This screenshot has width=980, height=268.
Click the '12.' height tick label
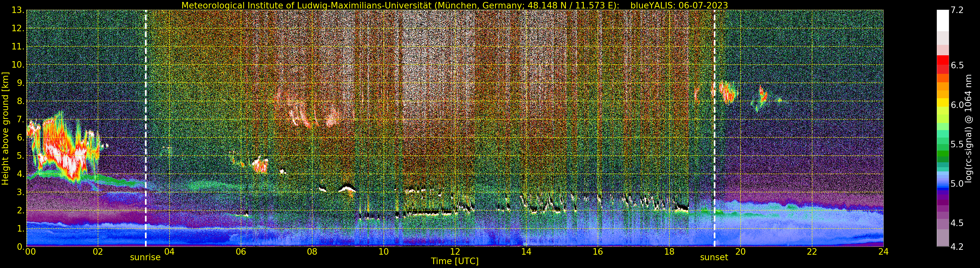(18, 29)
